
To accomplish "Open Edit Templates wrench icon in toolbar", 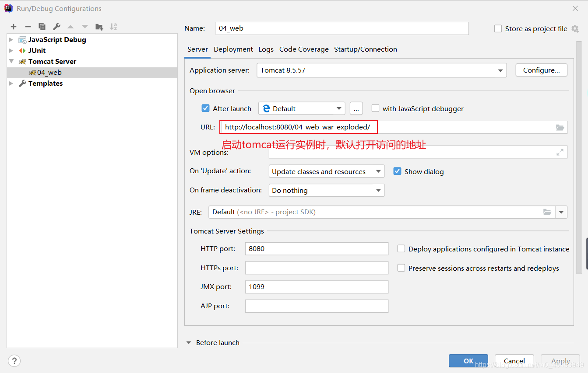I will 56,27.
